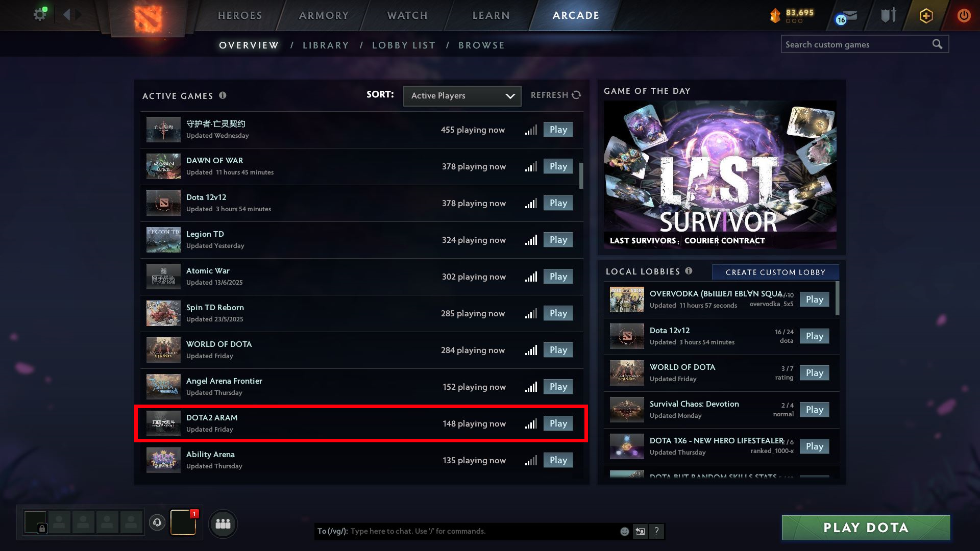Click the armory loadout icon in header

point(889,16)
